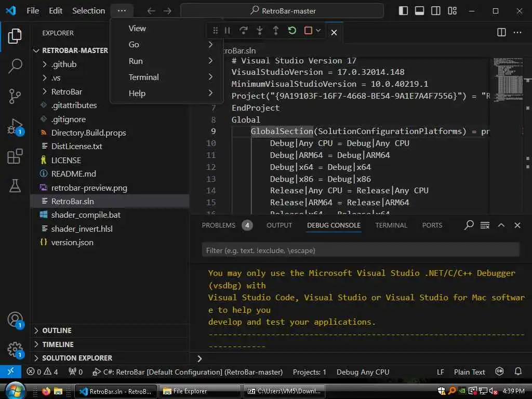
Task: Select Debug Any CPU configuration
Action: tap(363, 372)
